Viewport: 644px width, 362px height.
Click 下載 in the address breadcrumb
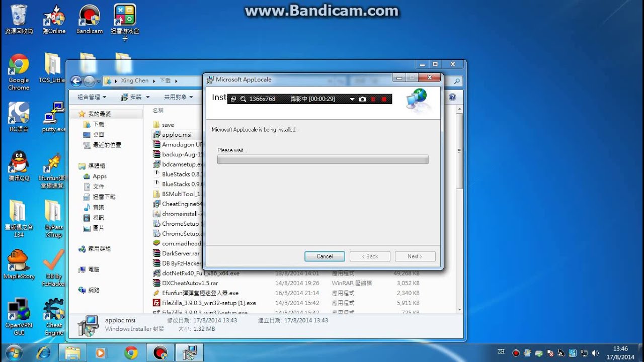pos(165,80)
